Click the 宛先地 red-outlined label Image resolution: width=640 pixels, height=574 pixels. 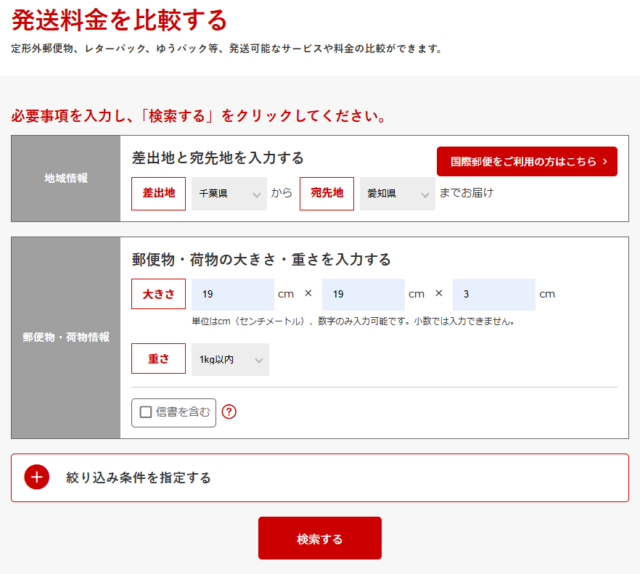(327, 193)
